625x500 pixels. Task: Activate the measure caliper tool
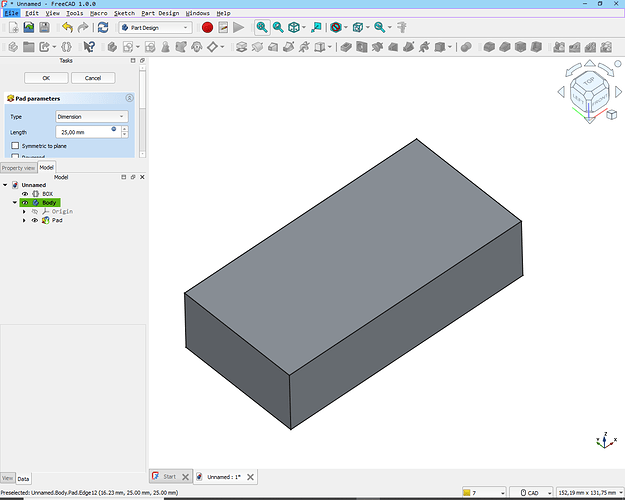tap(402, 28)
